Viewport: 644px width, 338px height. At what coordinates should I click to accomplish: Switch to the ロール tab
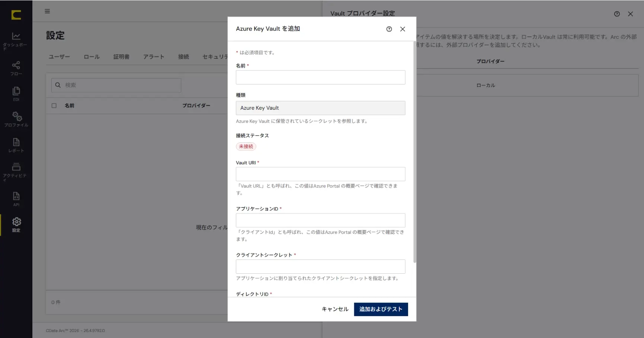[x=92, y=57]
